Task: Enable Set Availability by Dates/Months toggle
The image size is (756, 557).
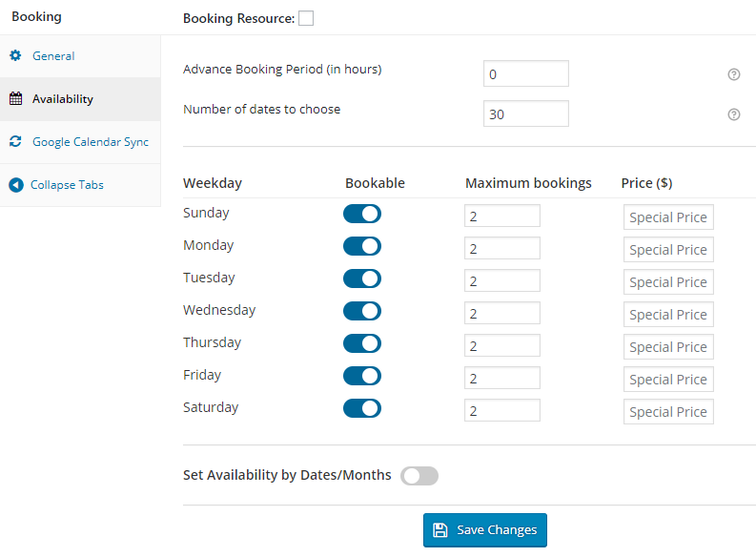Action: [x=419, y=476]
